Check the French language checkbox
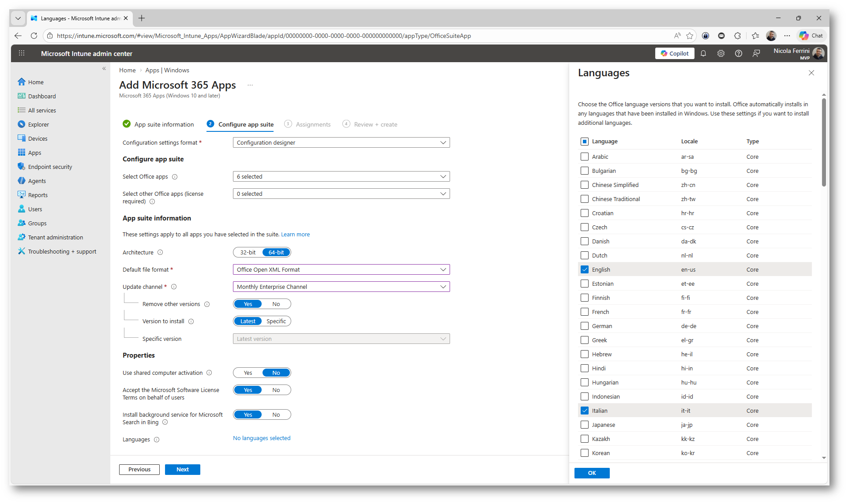848x504 pixels. tap(585, 312)
